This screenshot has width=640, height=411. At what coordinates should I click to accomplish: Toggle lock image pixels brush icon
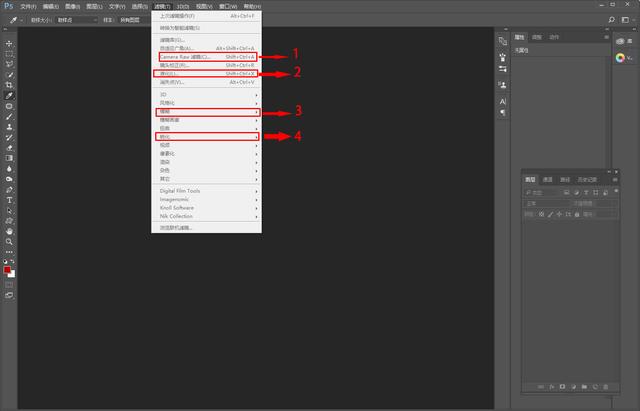click(x=551, y=214)
